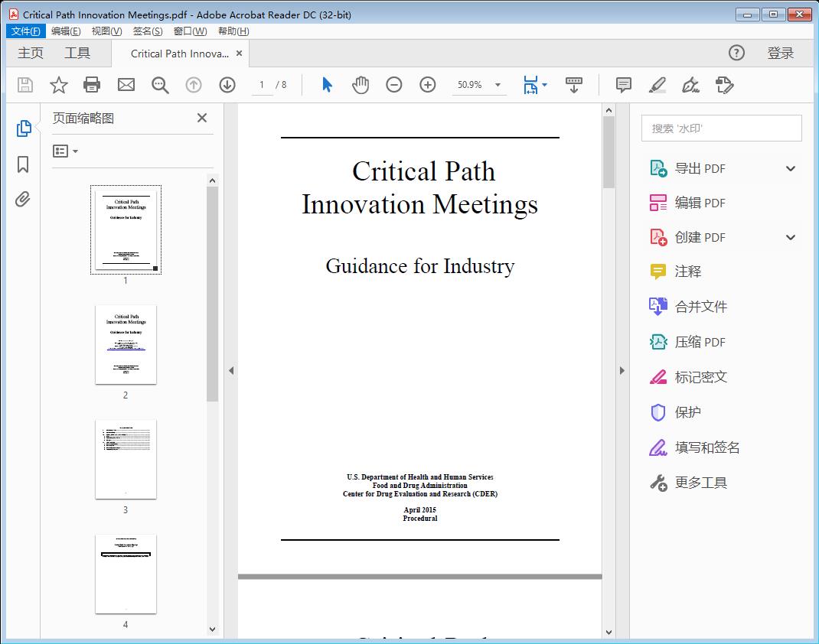
Task: Zoom out using the minus control
Action: (x=394, y=85)
